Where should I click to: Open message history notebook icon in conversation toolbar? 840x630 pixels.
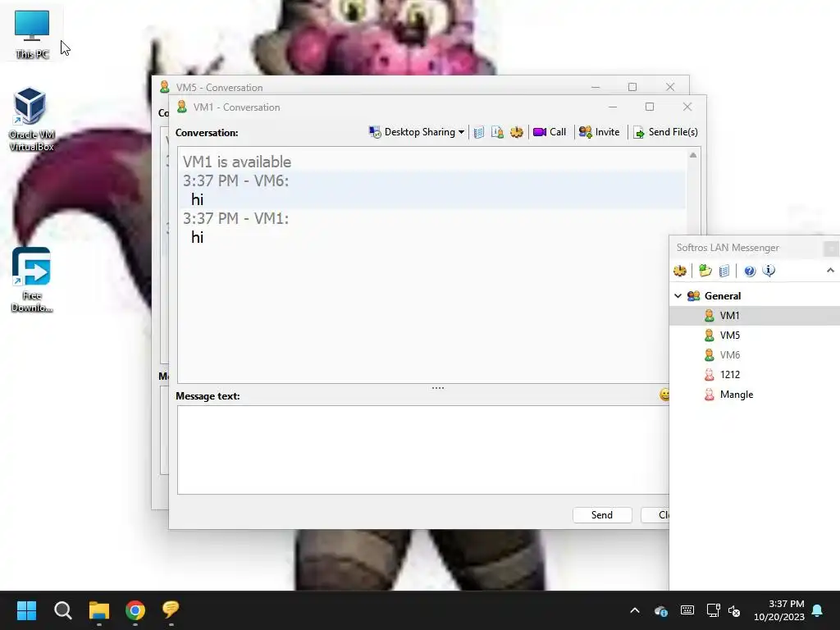(479, 132)
